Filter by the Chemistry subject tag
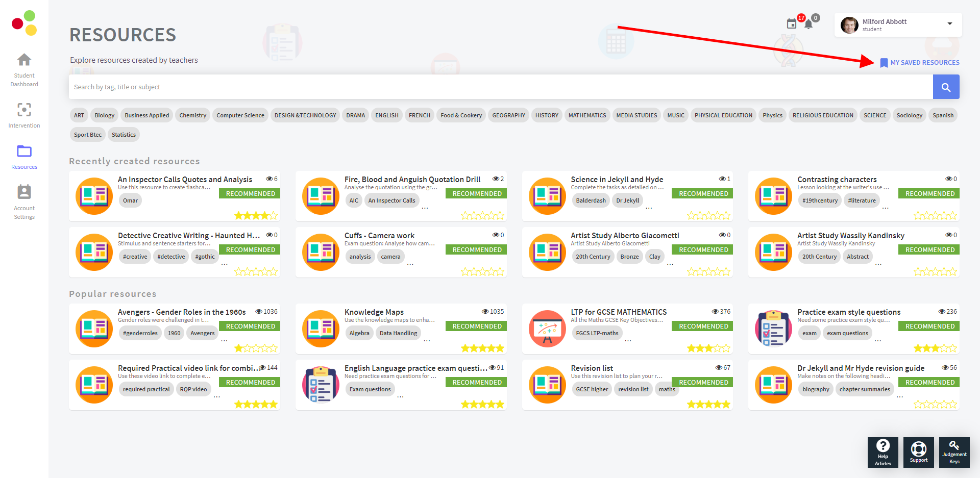The width and height of the screenshot is (980, 478). pyautogui.click(x=193, y=115)
